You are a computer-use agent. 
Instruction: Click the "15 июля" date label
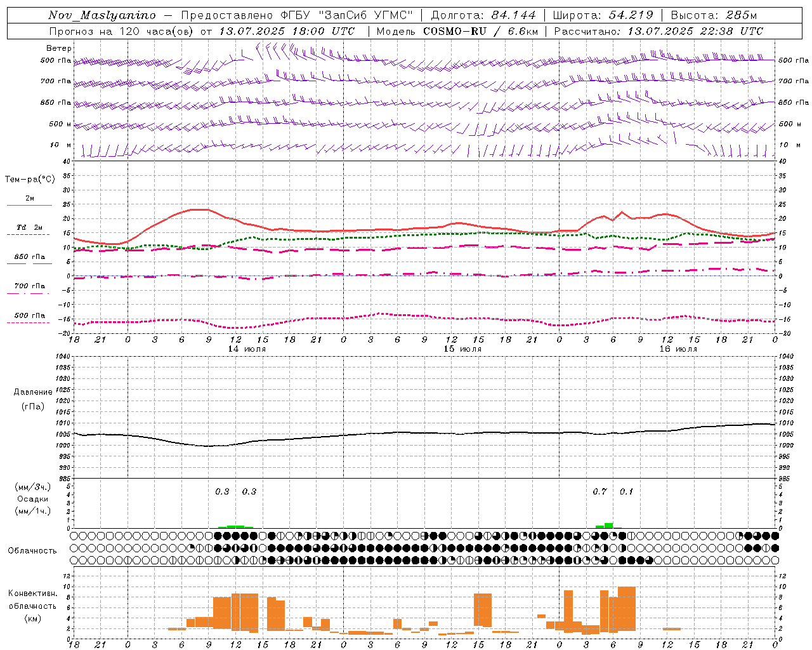[x=462, y=349]
